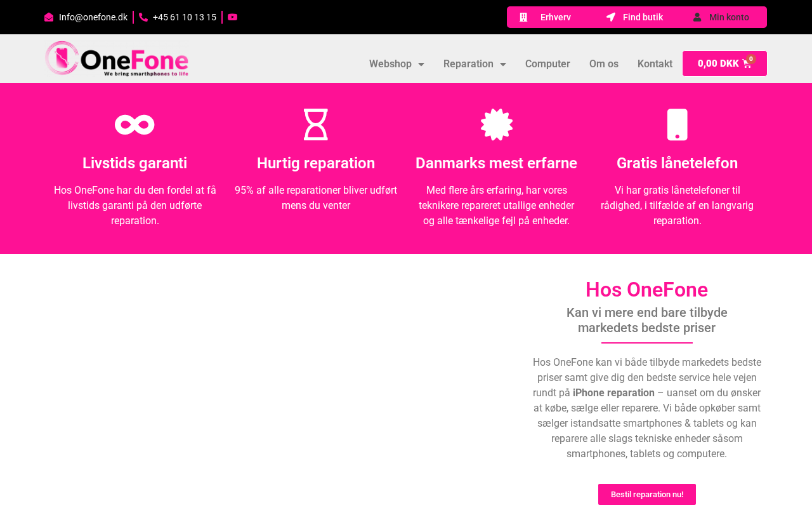Viewport: 812px width, 508px height.
Task: Go to the Computer page
Action: tap(547, 63)
